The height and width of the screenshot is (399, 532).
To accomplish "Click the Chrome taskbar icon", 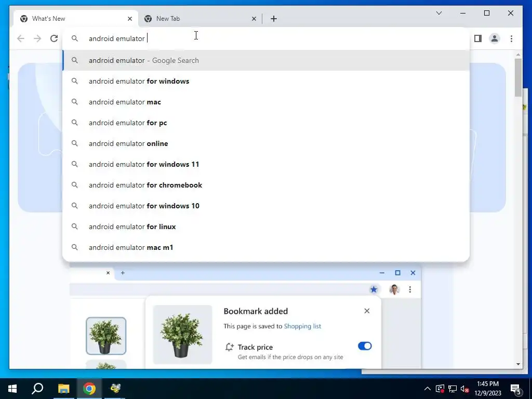I will click(x=89, y=389).
